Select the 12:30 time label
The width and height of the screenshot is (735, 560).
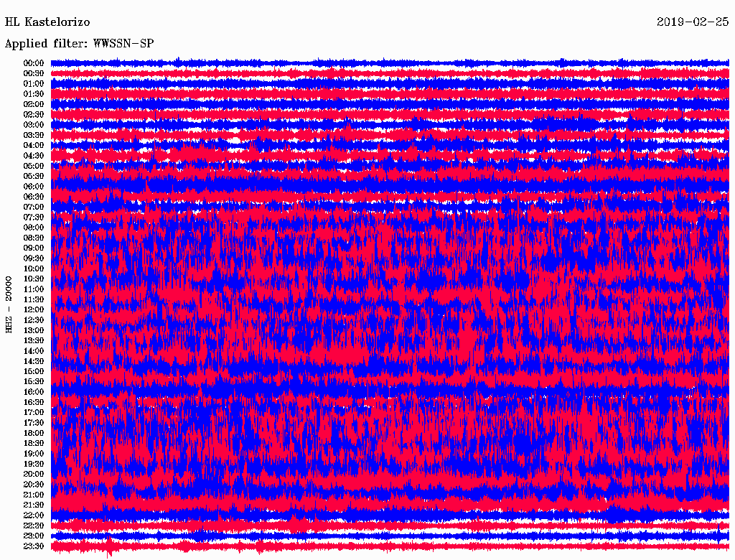point(34,320)
